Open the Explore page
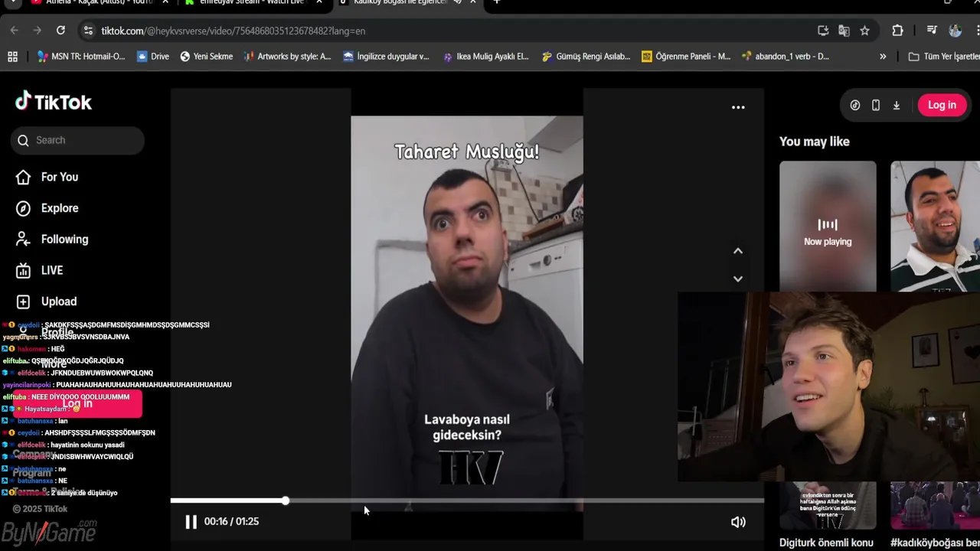Screen dimensions: 980x551 [x=47, y=208]
